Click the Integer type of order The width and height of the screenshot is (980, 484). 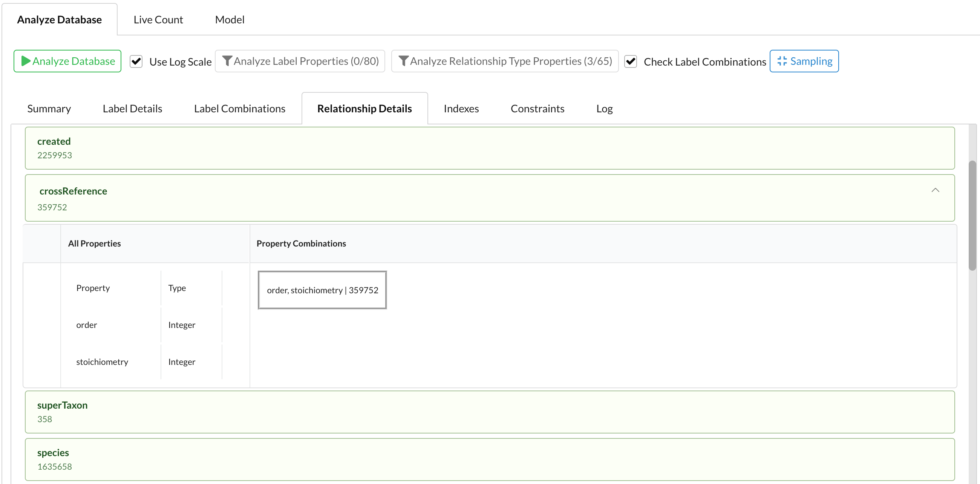182,325
